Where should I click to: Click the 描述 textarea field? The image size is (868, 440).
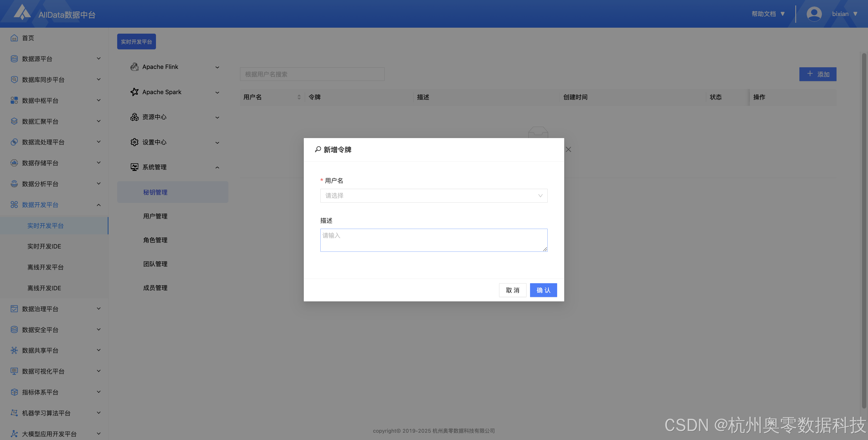433,240
